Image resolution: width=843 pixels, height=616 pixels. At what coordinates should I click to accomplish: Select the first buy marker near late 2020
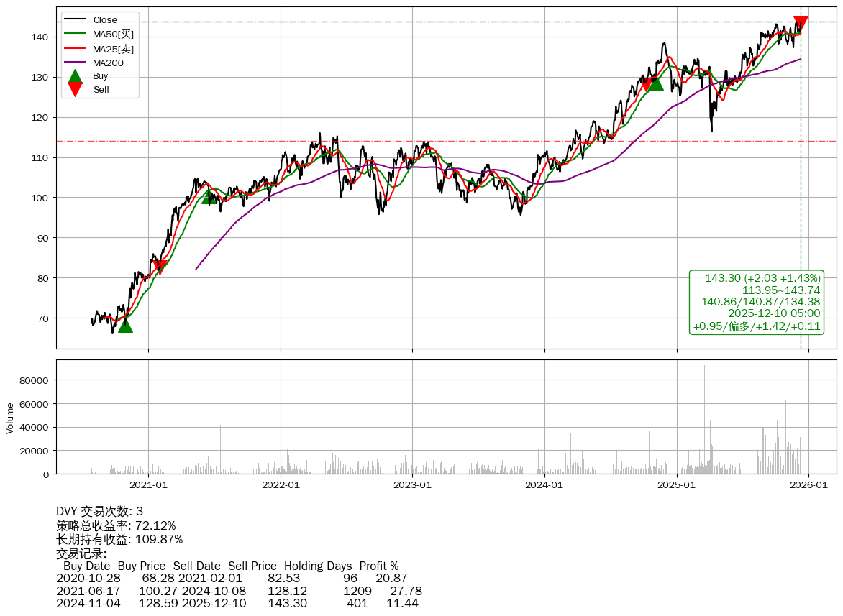pos(125,326)
